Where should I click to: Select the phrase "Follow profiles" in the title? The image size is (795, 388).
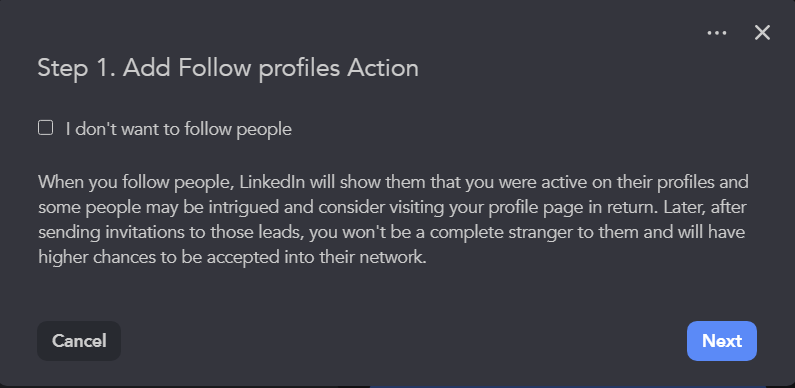[x=259, y=68]
